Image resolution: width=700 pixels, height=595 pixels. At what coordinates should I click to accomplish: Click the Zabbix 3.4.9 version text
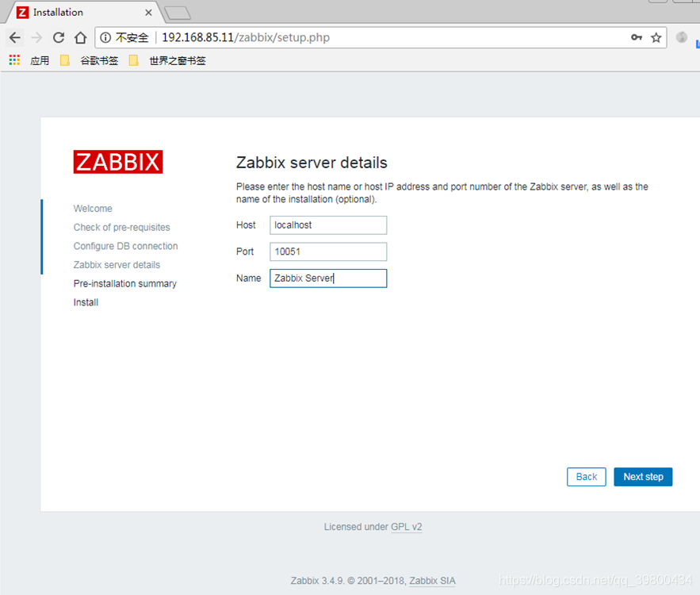(x=317, y=581)
